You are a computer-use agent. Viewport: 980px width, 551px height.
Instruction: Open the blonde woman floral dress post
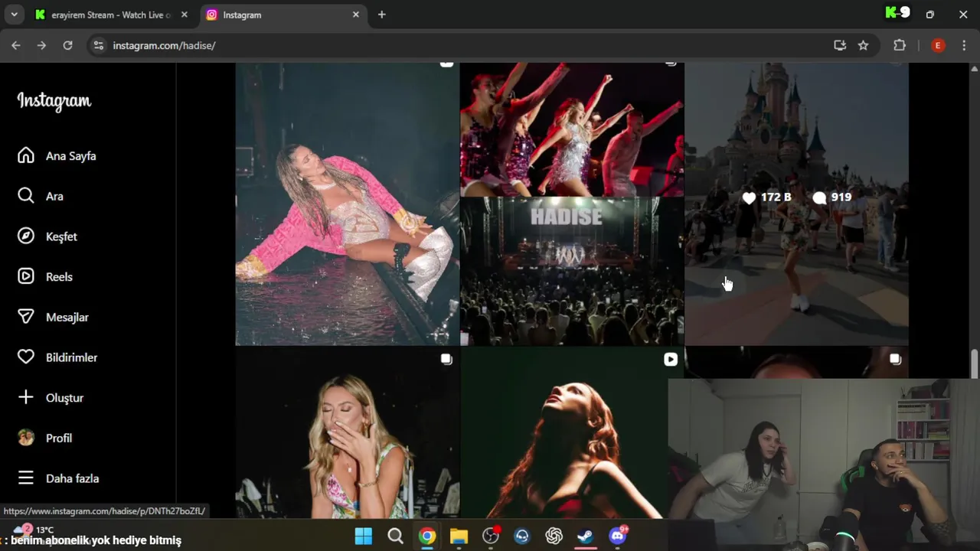[x=347, y=433]
